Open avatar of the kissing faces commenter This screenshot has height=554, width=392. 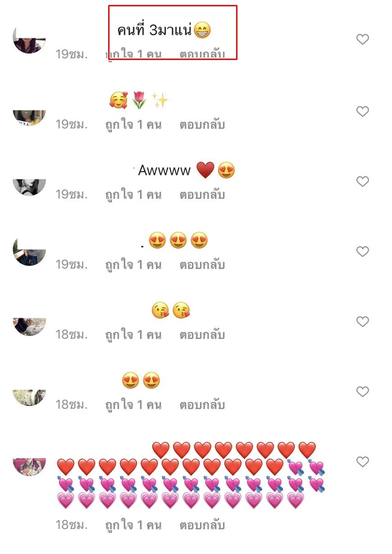click(29, 327)
